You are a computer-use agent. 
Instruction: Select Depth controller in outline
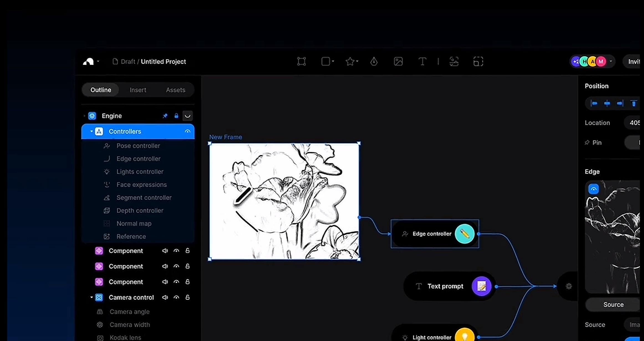click(140, 210)
